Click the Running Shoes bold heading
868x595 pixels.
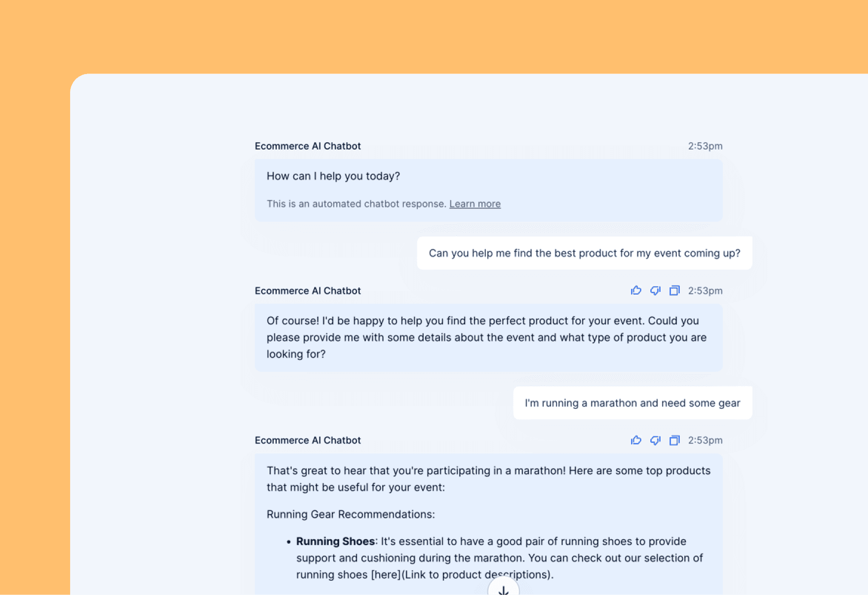tap(335, 541)
